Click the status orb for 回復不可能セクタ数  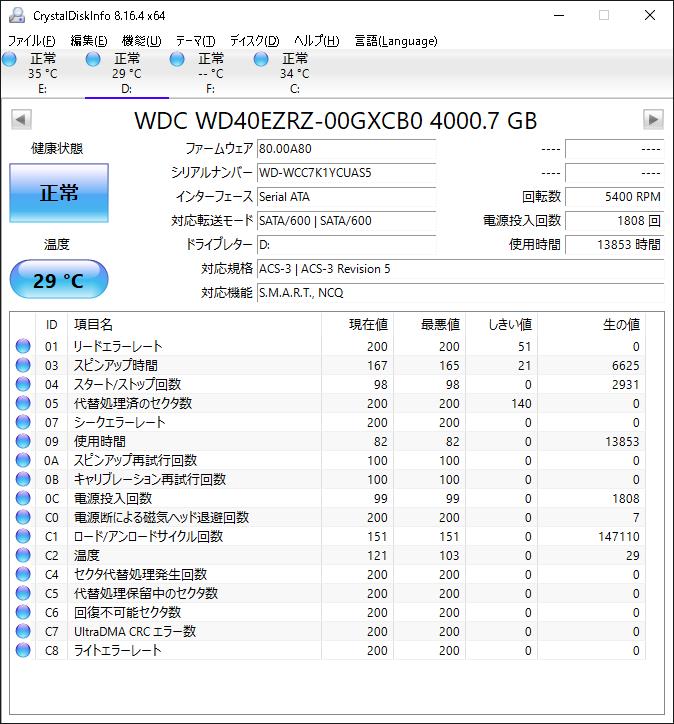(x=23, y=612)
